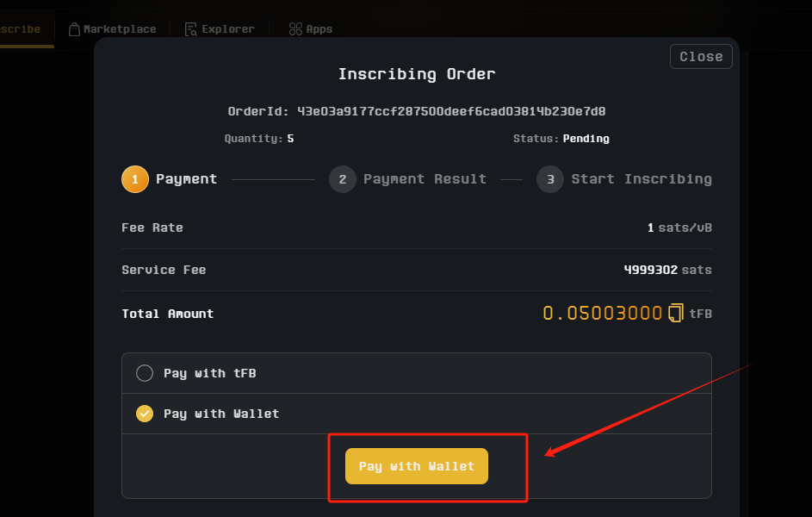Click the OrderId hash text
The width and height of the screenshot is (812, 517).
[453, 111]
